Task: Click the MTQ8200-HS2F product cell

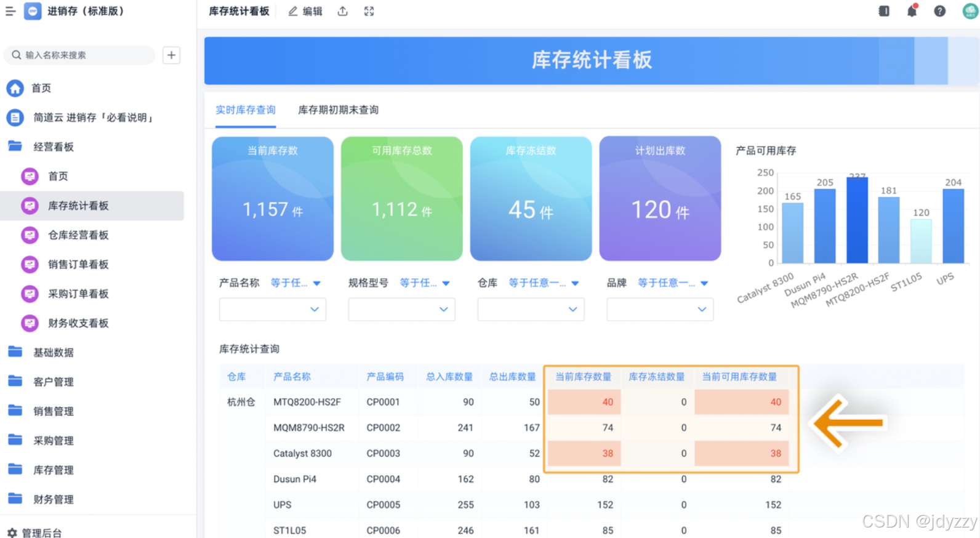Action: tap(307, 402)
